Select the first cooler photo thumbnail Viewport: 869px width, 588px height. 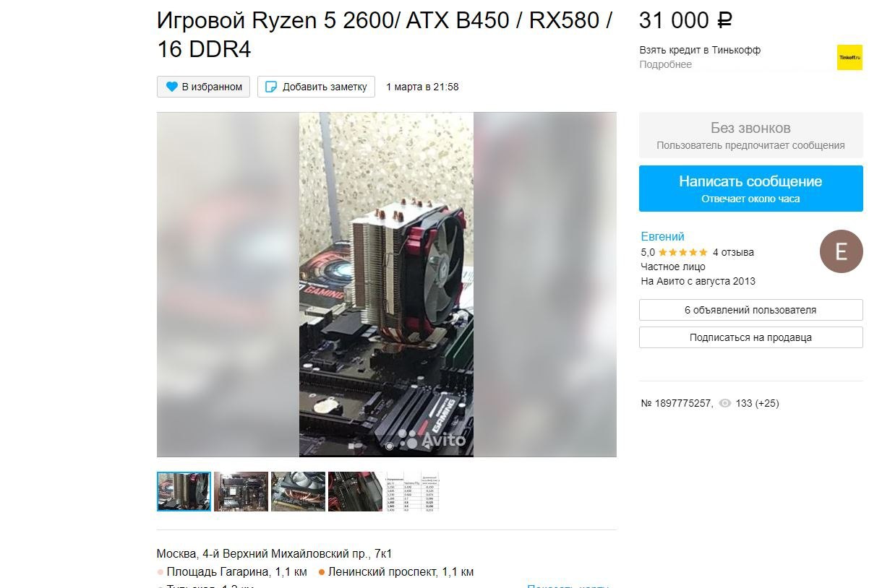[x=184, y=492]
